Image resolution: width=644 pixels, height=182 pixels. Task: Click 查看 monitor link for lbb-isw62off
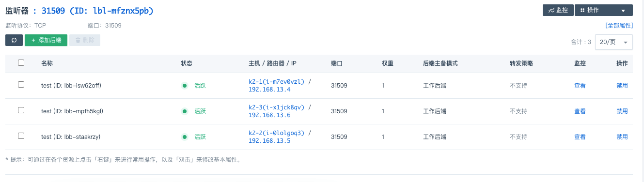[580, 86]
